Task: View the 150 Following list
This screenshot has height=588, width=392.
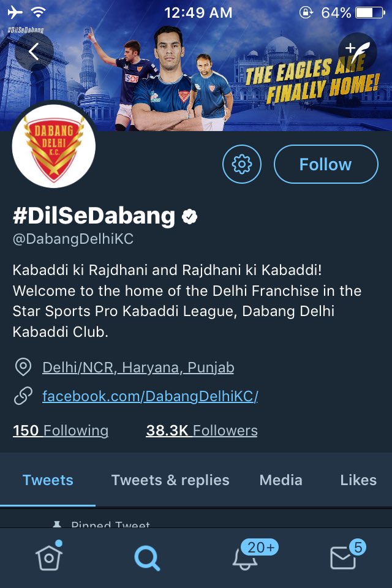Action: (x=61, y=431)
